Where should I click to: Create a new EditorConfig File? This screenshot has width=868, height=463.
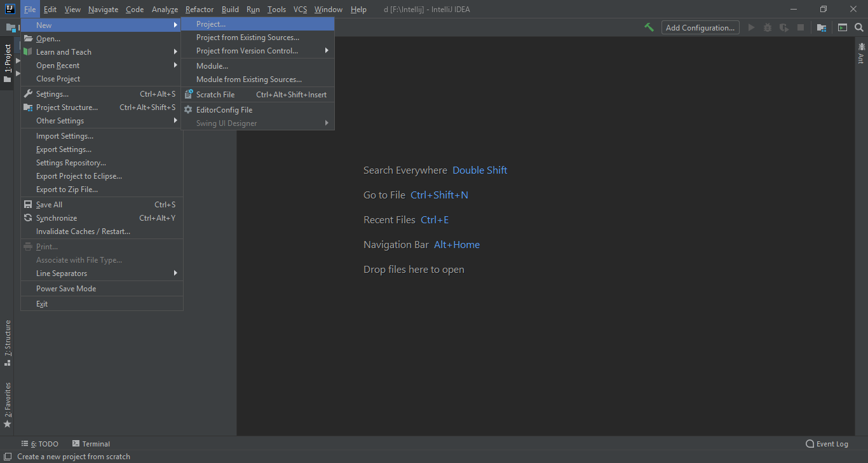pos(257,110)
